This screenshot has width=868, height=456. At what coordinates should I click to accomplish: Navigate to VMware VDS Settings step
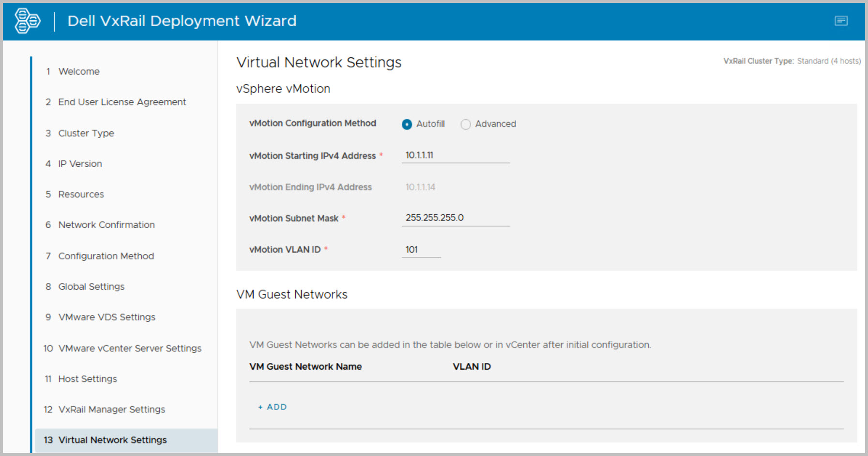(107, 317)
